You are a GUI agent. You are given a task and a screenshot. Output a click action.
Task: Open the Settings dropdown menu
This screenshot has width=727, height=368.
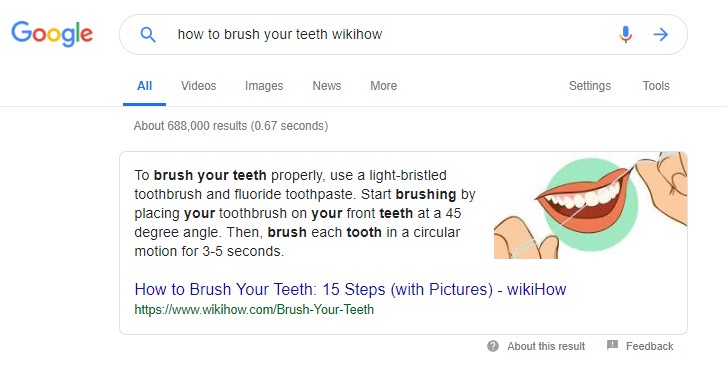590,86
